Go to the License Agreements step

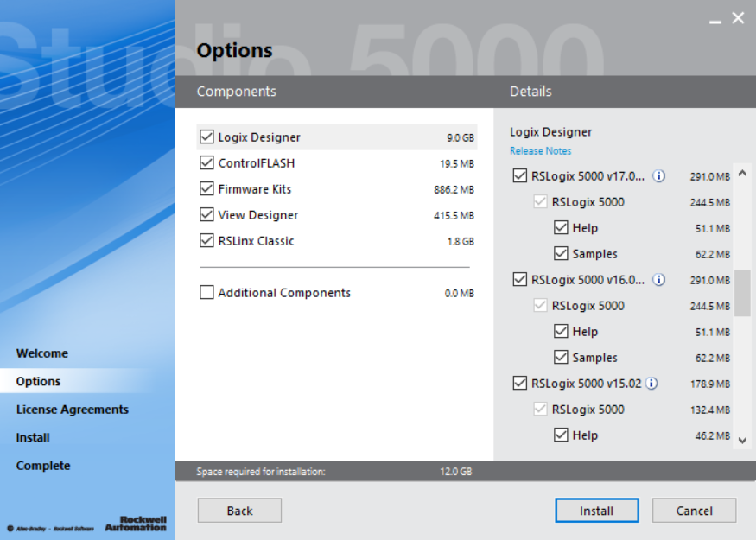click(73, 410)
